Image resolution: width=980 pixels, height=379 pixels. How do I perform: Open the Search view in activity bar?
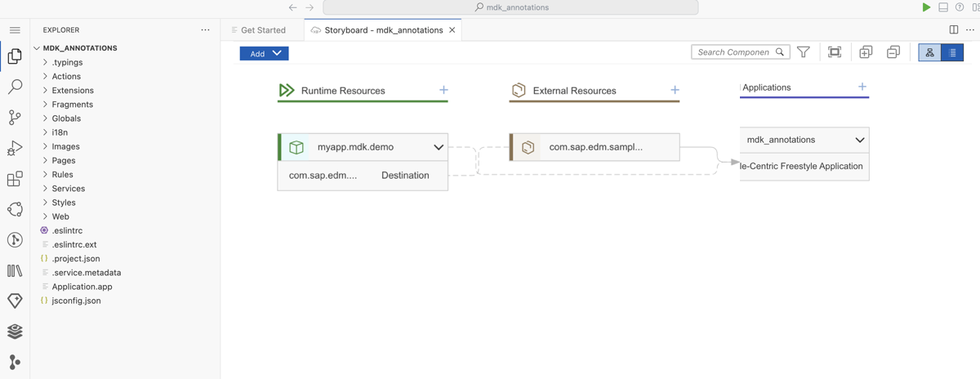15,87
